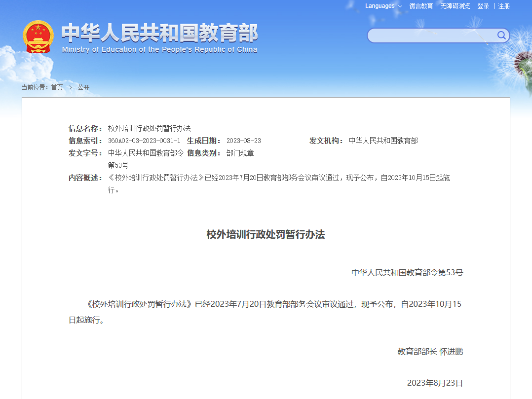
Task: Click the category value 部门规章
Action: (x=240, y=153)
